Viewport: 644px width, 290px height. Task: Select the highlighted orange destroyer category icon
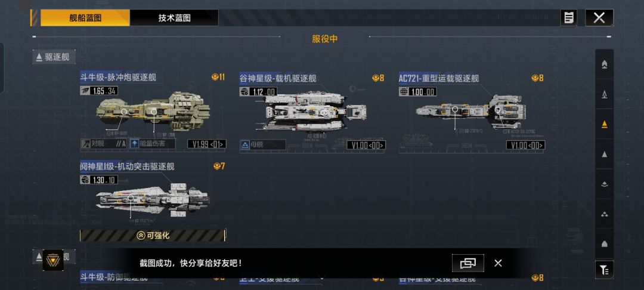pos(604,124)
